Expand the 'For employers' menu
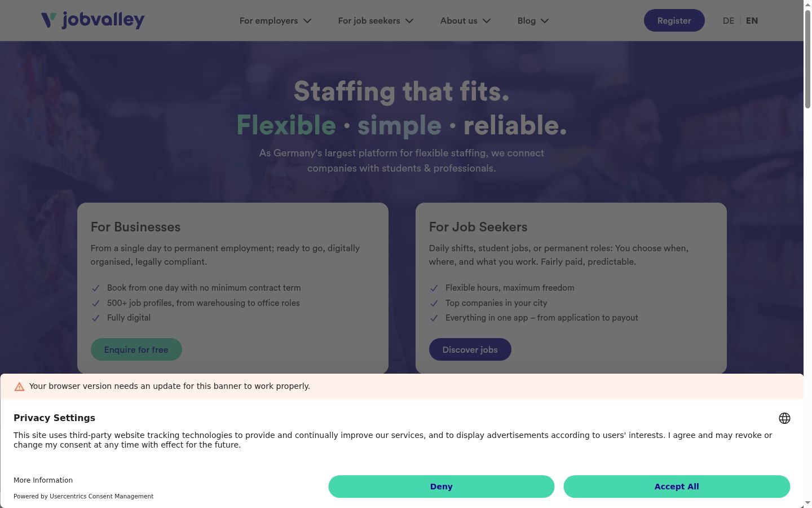This screenshot has width=812, height=508. coord(275,21)
